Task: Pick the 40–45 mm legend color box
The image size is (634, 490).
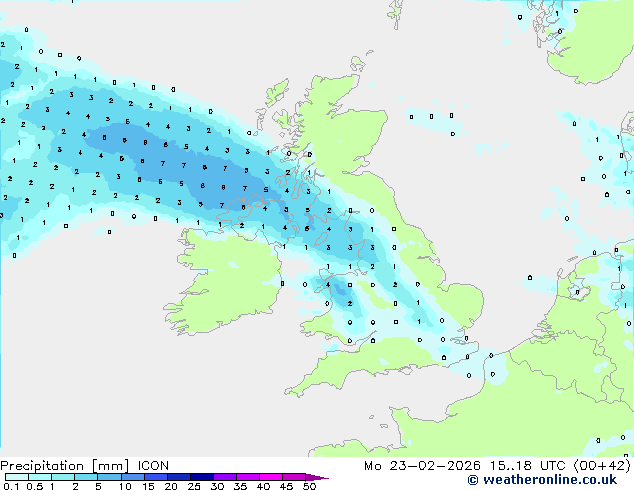Action: pos(271,477)
